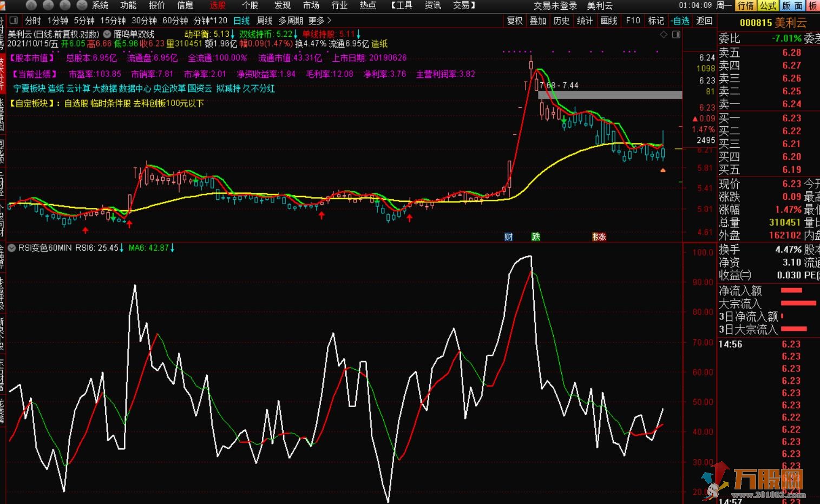This screenshot has width=820, height=504.
Task: Click the yellow 公式 formula button
Action: [767, 5]
